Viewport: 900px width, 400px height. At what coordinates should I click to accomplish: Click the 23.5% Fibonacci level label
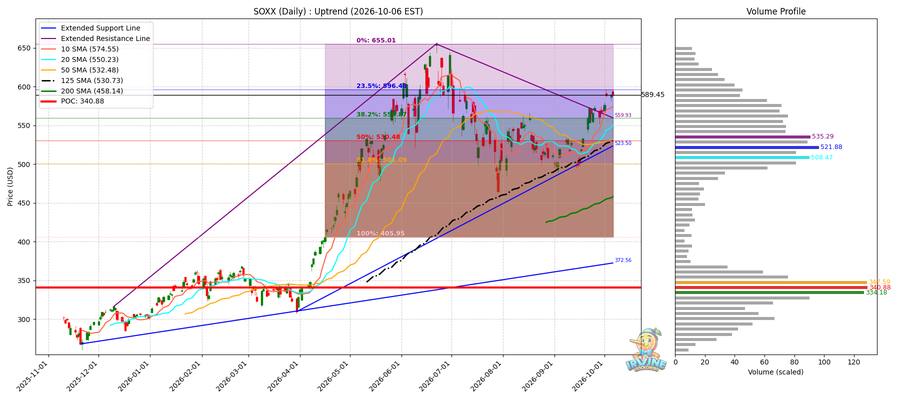click(x=382, y=86)
